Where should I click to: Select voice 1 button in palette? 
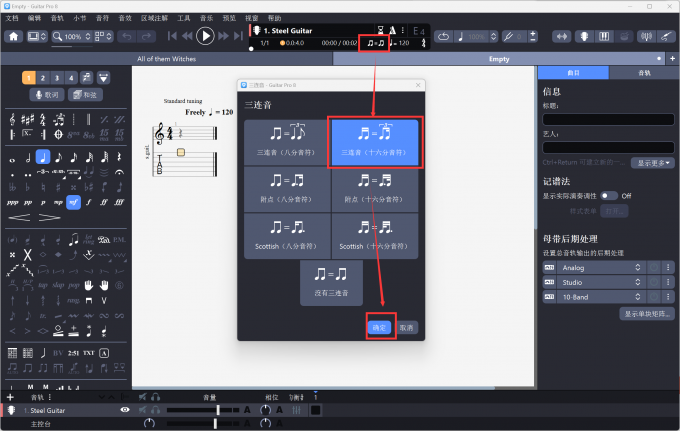click(x=29, y=77)
